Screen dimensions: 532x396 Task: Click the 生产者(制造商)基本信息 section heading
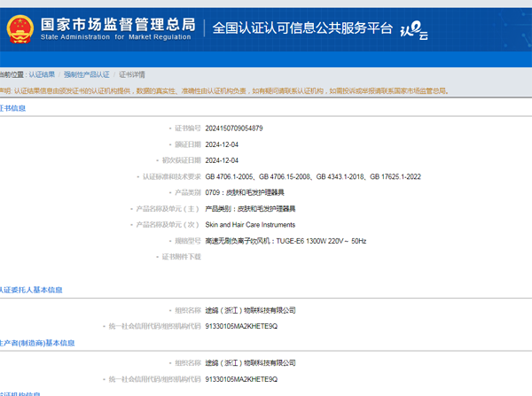(36, 343)
